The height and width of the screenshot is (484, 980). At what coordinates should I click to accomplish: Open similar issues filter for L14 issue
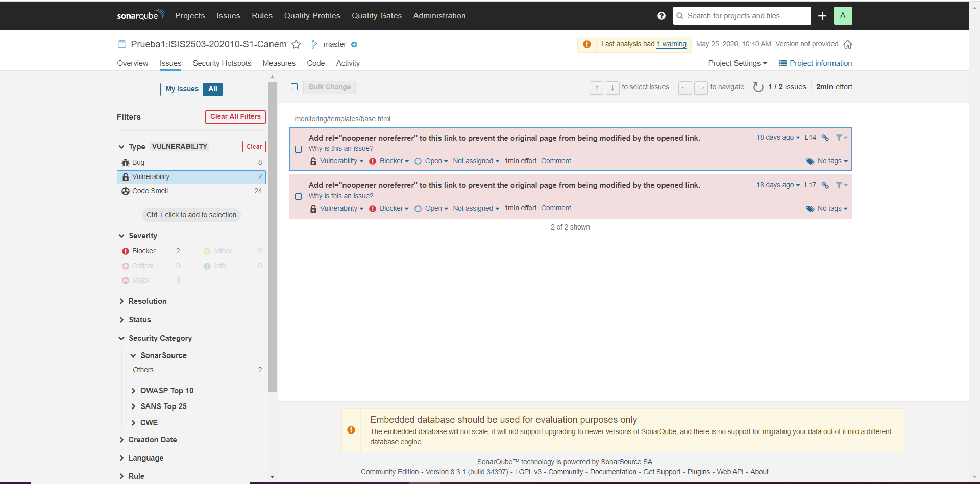841,138
